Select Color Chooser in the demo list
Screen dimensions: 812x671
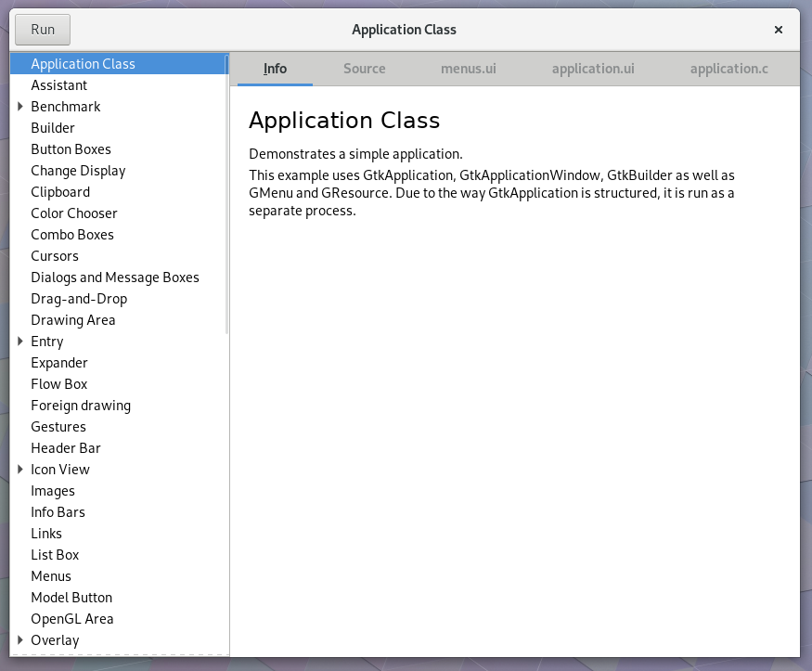(x=74, y=213)
